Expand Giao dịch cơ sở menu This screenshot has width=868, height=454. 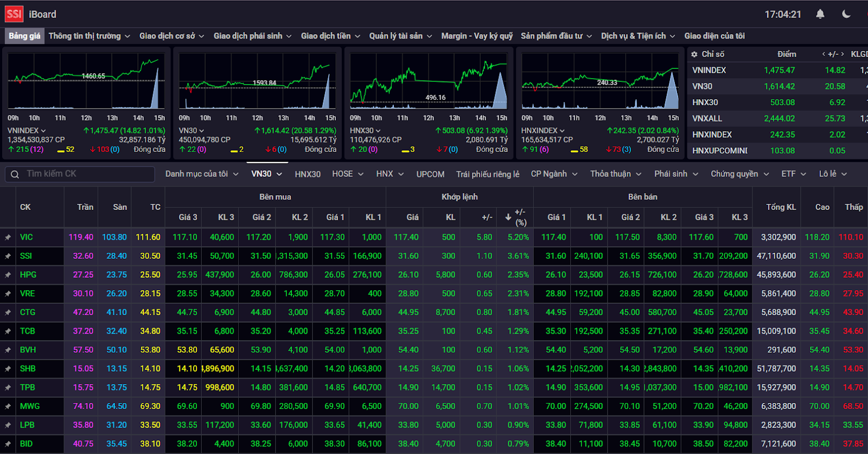coord(172,36)
